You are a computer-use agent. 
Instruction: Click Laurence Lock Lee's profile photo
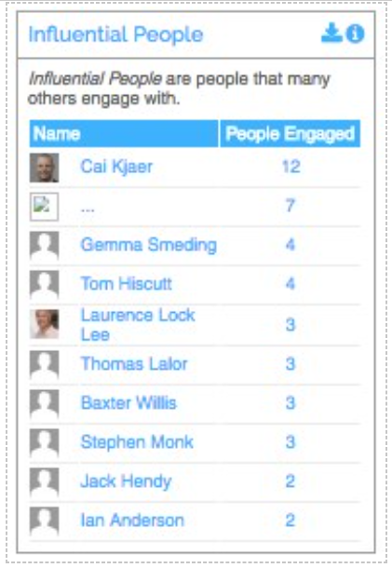[44, 324]
